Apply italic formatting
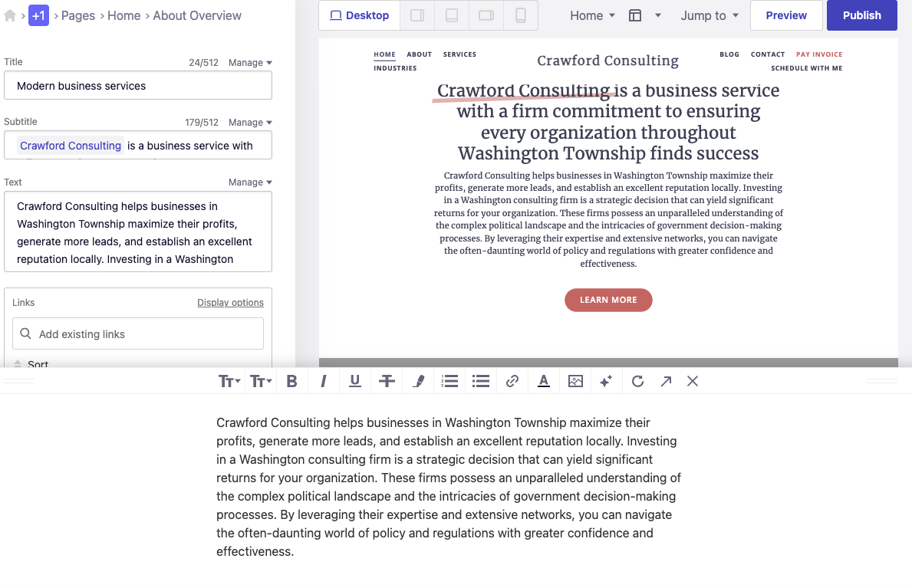Image resolution: width=912 pixels, height=588 pixels. pyautogui.click(x=323, y=381)
